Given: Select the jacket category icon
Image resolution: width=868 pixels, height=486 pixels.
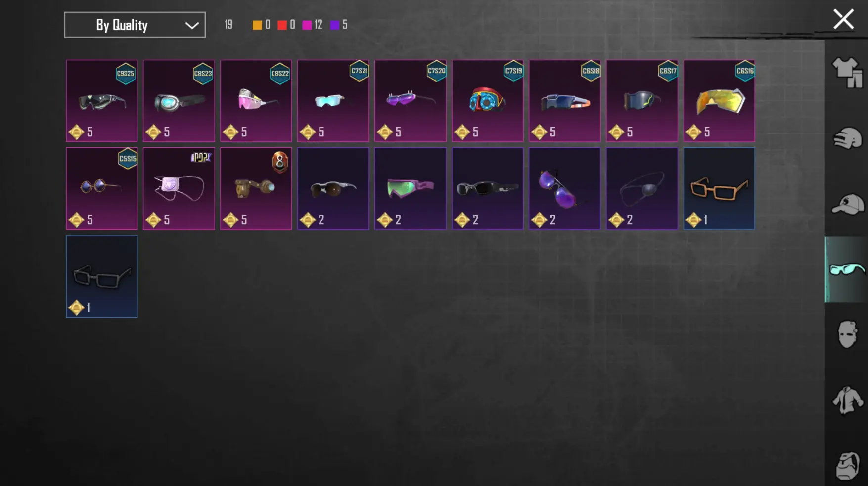Looking at the screenshot, I should 847,400.
